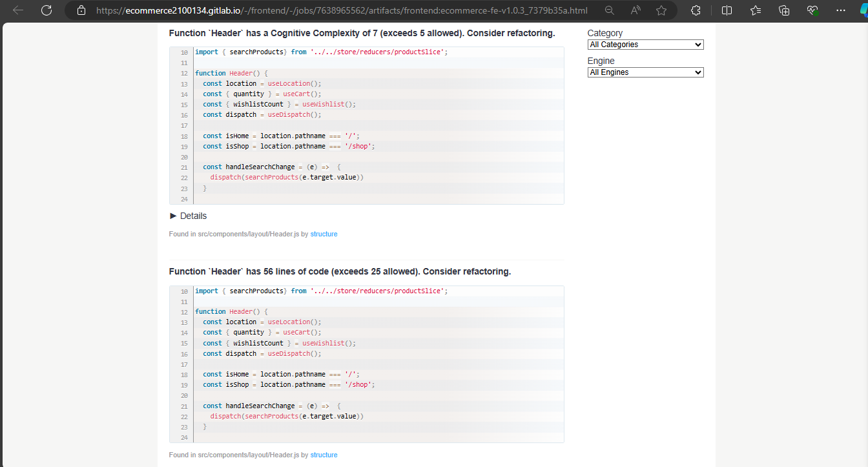
Task: Open the split screen icon
Action: pos(727,10)
